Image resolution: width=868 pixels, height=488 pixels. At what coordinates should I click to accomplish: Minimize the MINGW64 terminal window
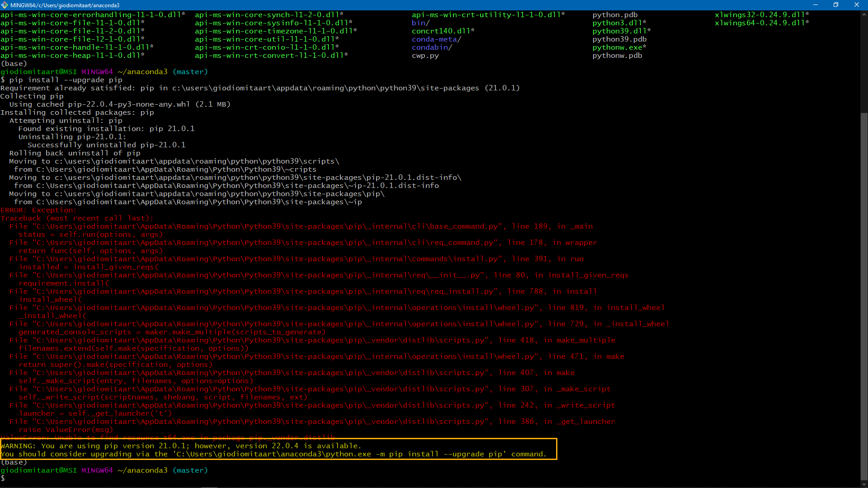point(816,5)
